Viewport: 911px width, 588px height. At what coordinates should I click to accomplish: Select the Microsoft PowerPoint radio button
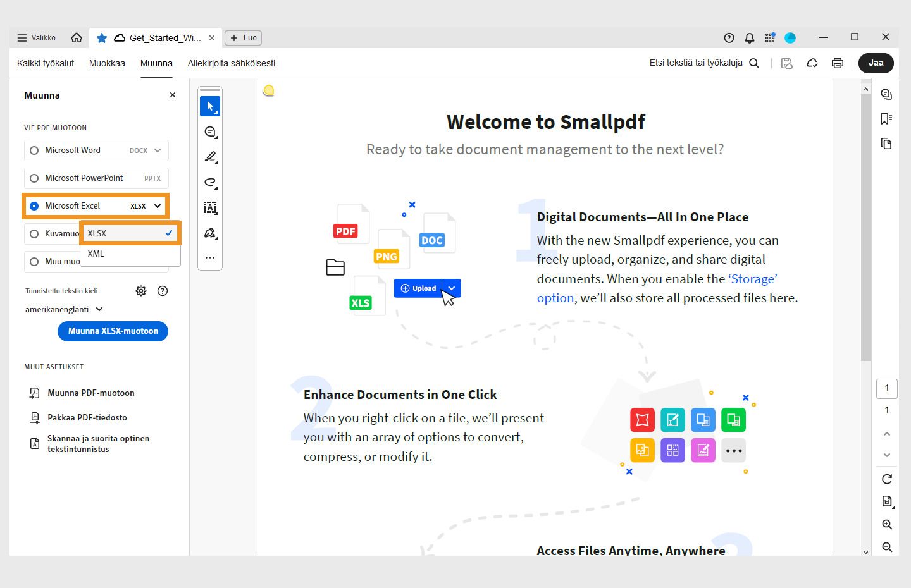[34, 178]
